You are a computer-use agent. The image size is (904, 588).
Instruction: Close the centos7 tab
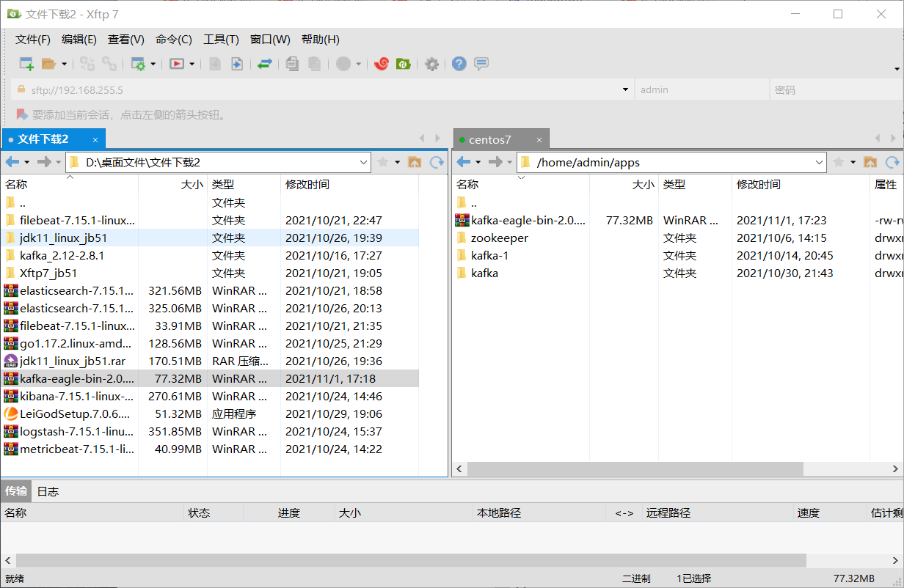(539, 139)
